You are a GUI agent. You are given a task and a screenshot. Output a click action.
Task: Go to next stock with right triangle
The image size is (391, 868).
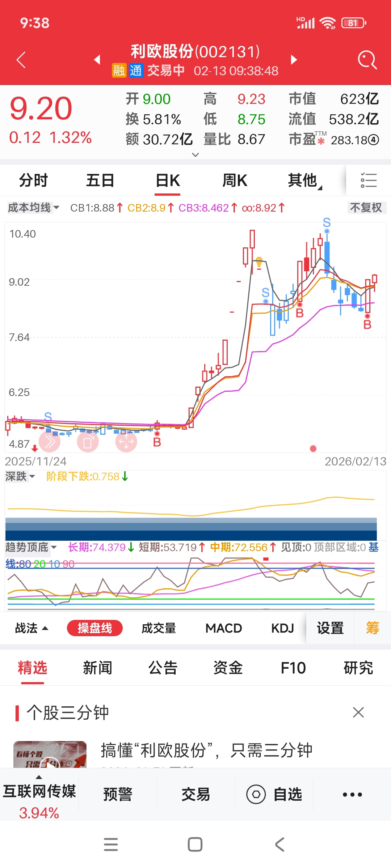click(x=294, y=60)
